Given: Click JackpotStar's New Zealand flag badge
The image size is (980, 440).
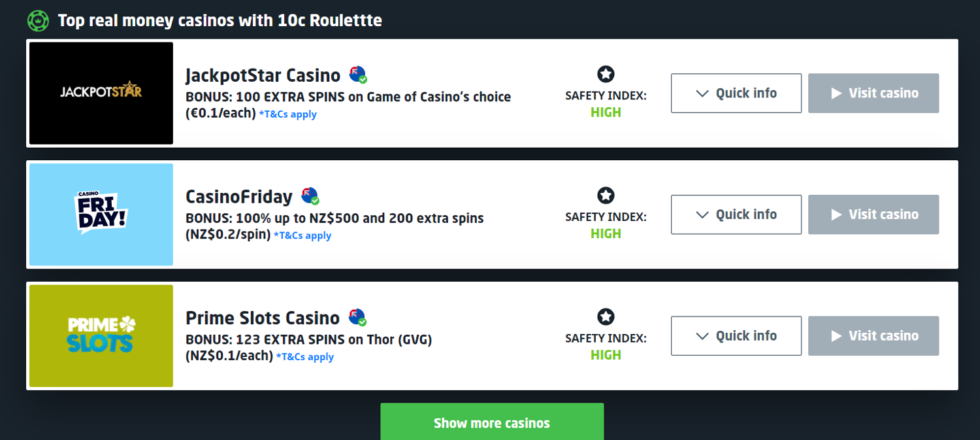Looking at the screenshot, I should 357,75.
